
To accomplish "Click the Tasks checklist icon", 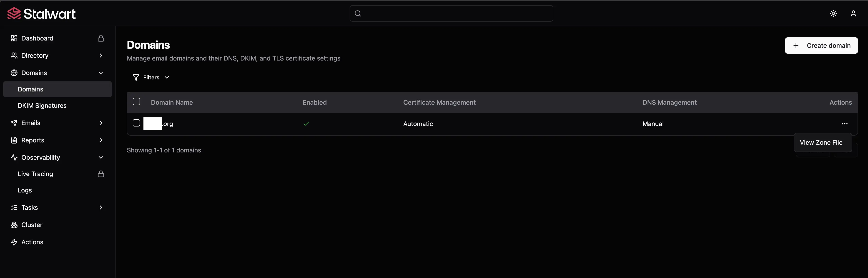I will (x=14, y=207).
